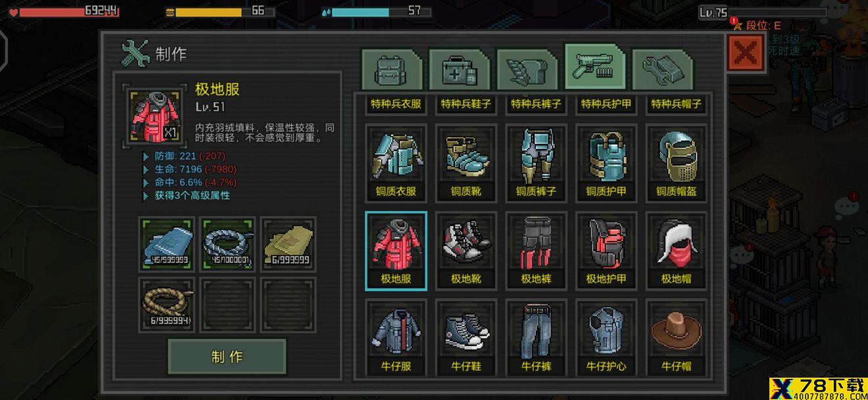This screenshot has height=400, width=868.
Task: Switch to the medical kit tab
Action: [x=460, y=68]
